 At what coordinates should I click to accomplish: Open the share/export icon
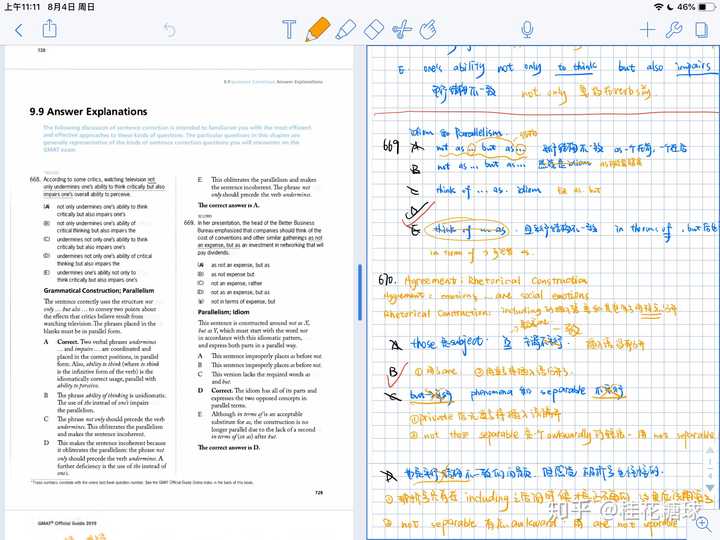[49, 29]
